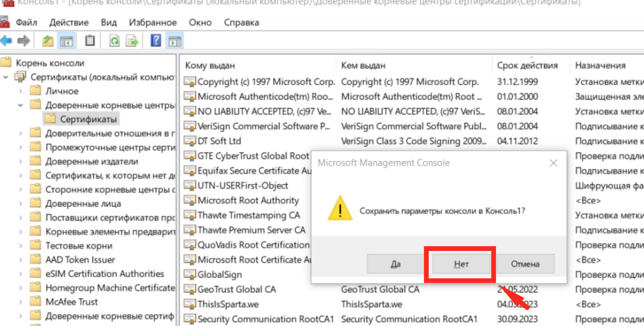
Task: Click issuer VeriSign Class 3 Code Signing 2009
Action: [414, 141]
